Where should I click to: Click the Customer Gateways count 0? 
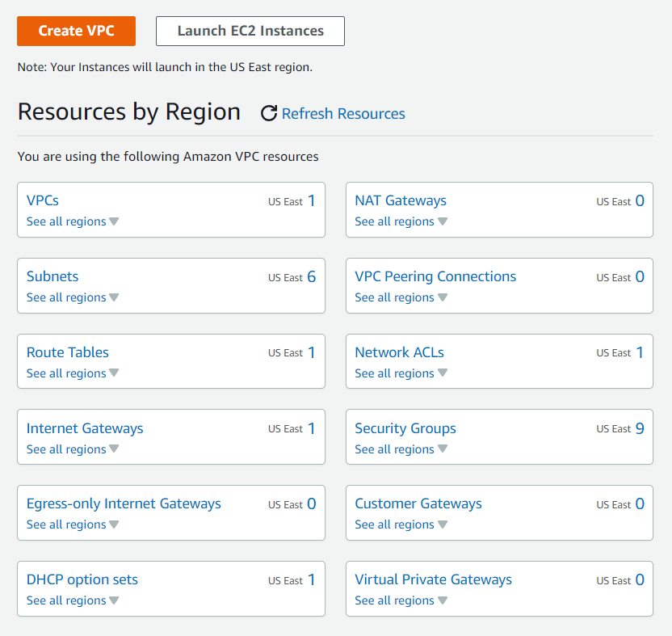coord(640,504)
